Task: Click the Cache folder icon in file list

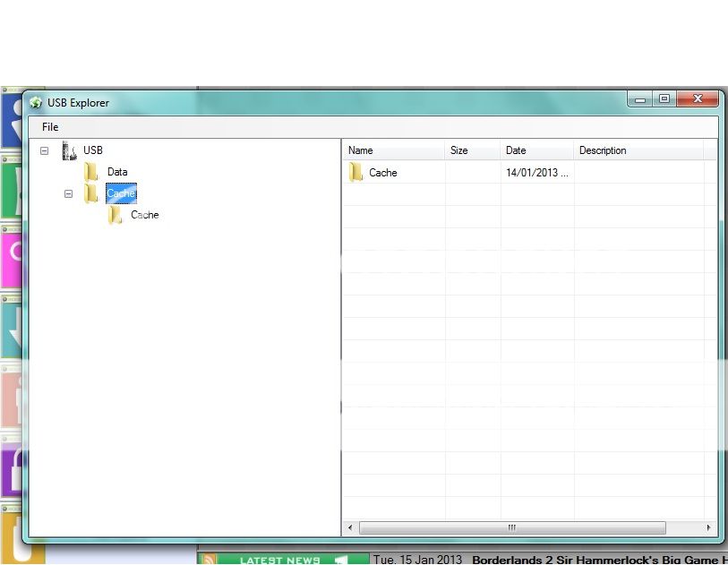Action: [x=356, y=173]
